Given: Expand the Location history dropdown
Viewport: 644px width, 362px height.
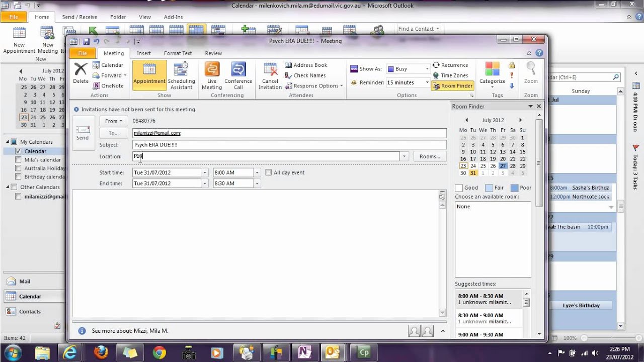Looking at the screenshot, I should [x=404, y=157].
